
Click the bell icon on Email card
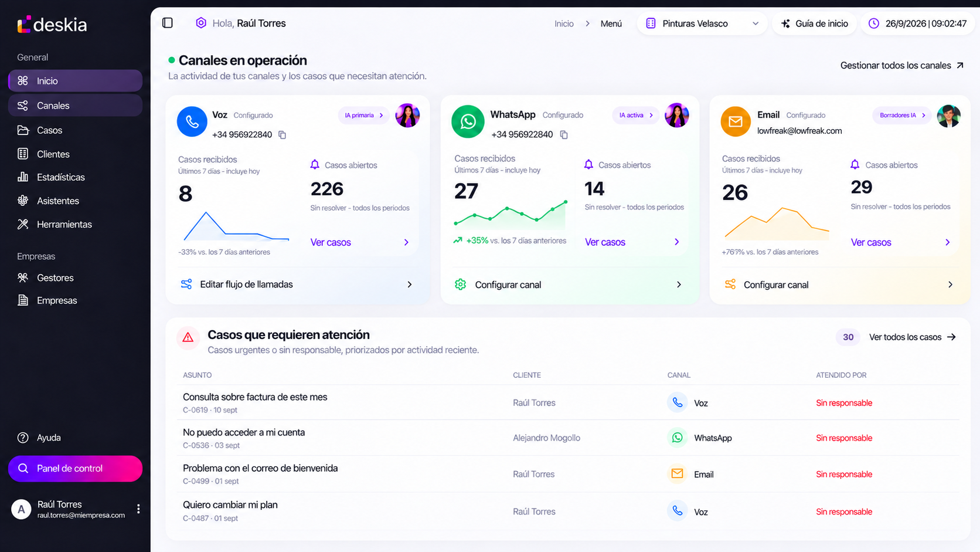click(855, 165)
